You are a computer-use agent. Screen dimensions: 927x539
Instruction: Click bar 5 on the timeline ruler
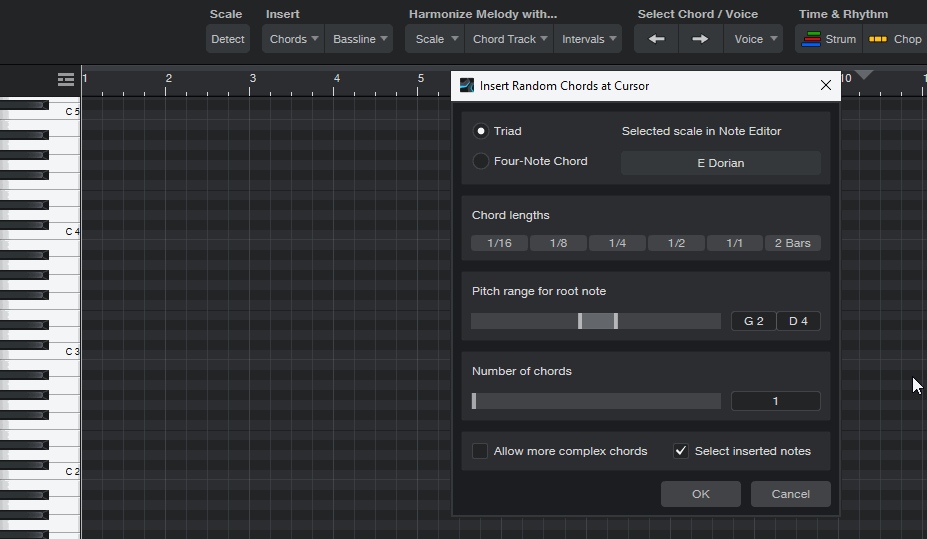coord(420,78)
